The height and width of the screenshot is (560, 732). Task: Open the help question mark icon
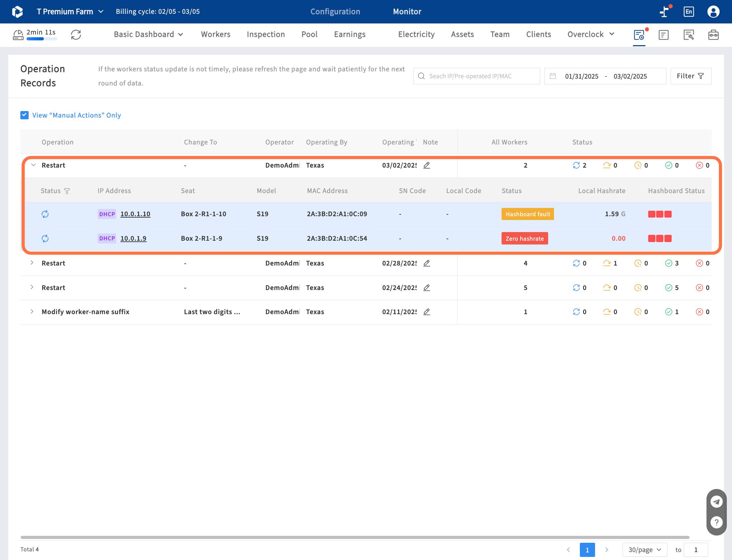pyautogui.click(x=716, y=522)
